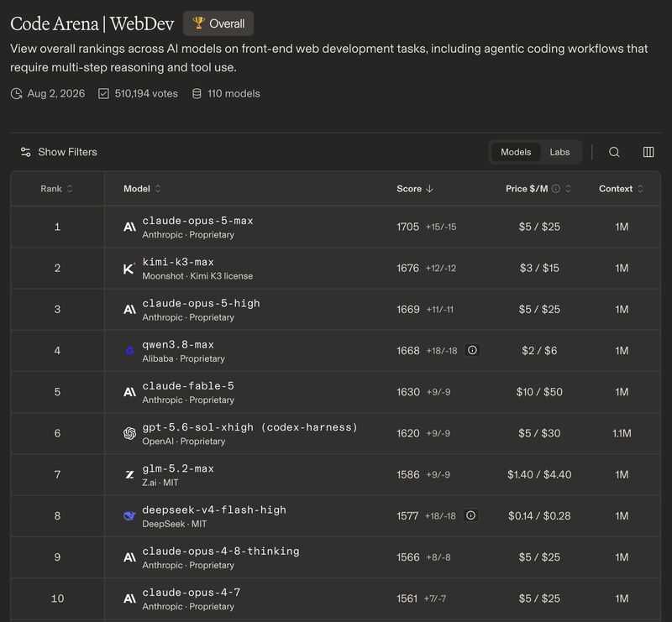Screen dimensions: 672x622
Task: Sort table by Model column
Action: [142, 189]
